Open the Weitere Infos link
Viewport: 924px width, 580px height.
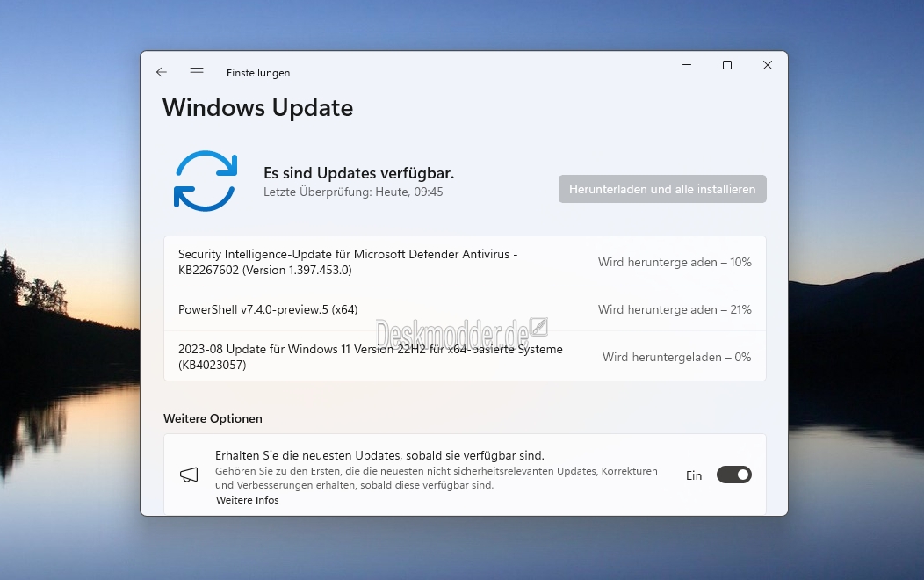[x=248, y=500]
